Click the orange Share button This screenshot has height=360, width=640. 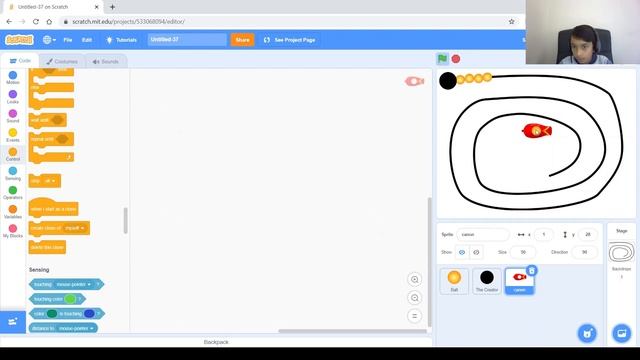(242, 40)
